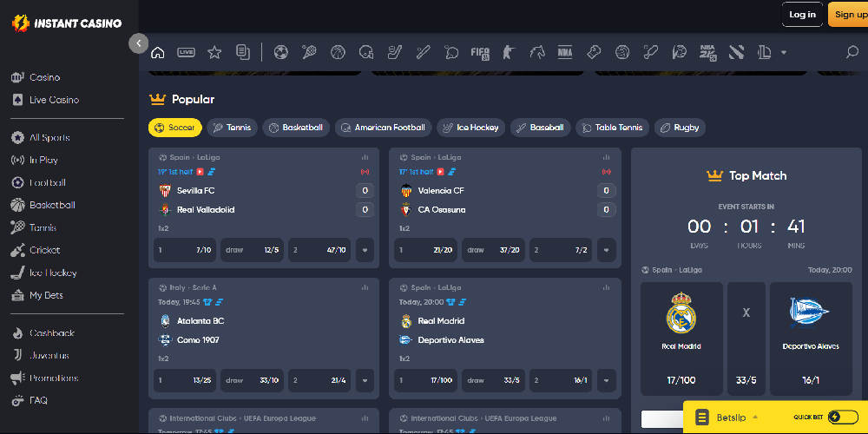
Task: Select the MMA sport icon
Action: (565, 52)
